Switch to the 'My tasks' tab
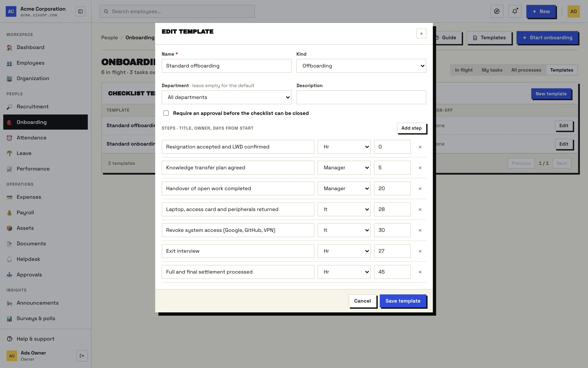 click(x=492, y=70)
